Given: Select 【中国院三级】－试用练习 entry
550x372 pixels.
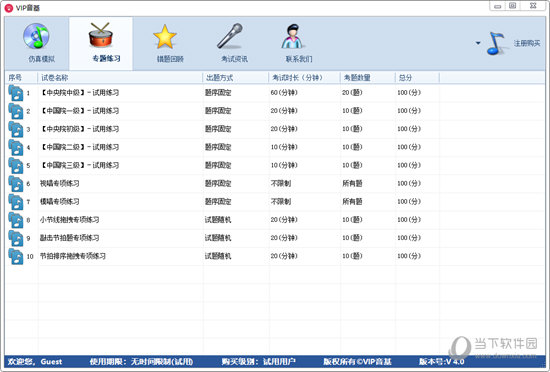Looking at the screenshot, I should [x=80, y=165].
